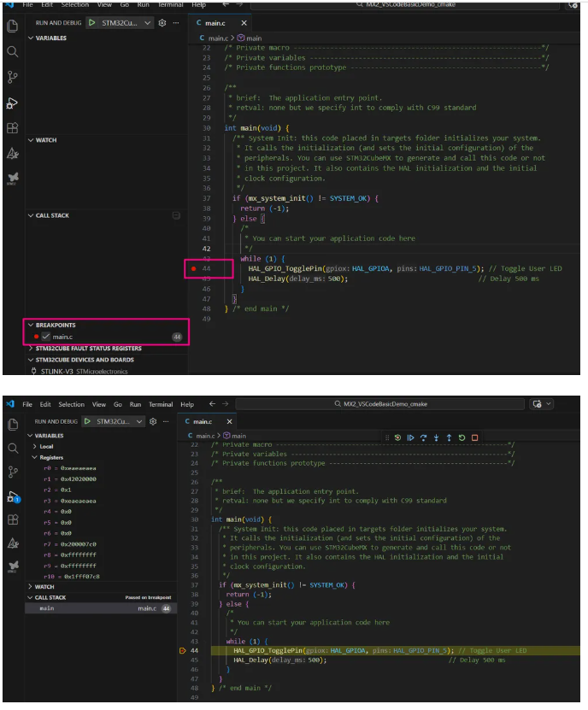Click the Step Out up-arrow icon
The height and width of the screenshot is (710, 588).
click(449, 437)
